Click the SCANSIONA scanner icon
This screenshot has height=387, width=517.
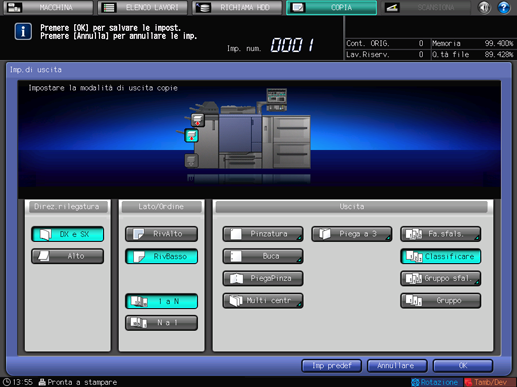[392, 8]
